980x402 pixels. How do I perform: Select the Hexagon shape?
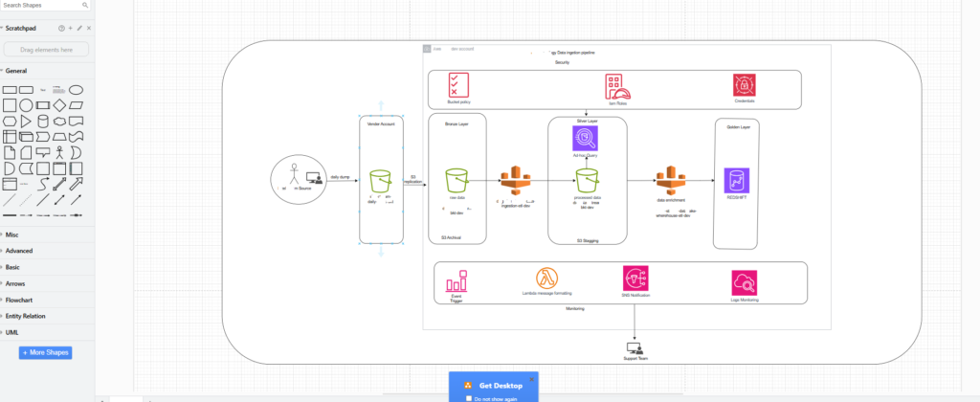pyautogui.click(x=10, y=122)
